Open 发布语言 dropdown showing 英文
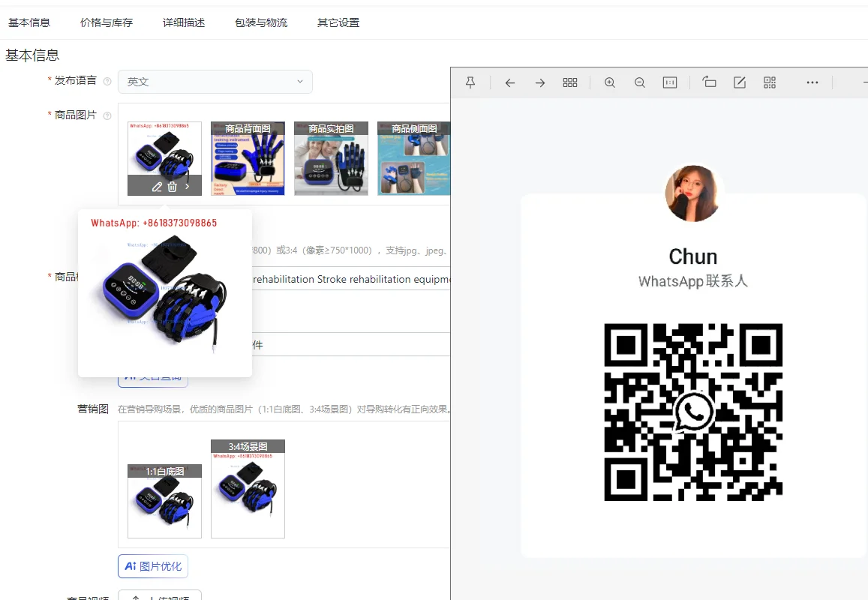The image size is (868, 600). click(x=215, y=82)
